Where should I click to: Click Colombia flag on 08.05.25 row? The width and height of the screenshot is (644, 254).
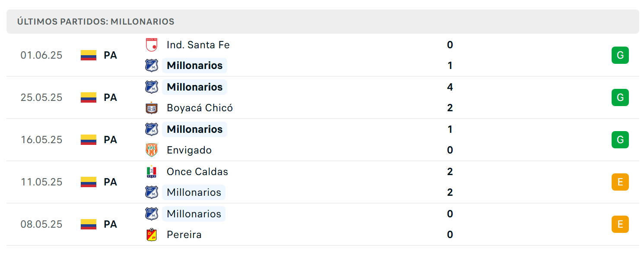[x=89, y=224]
